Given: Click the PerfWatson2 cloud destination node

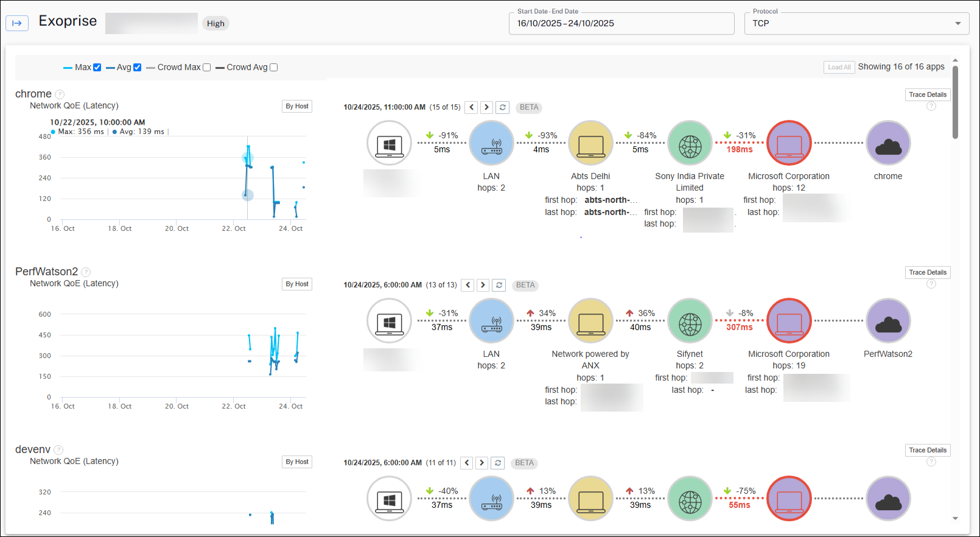Looking at the screenshot, I should (888, 321).
